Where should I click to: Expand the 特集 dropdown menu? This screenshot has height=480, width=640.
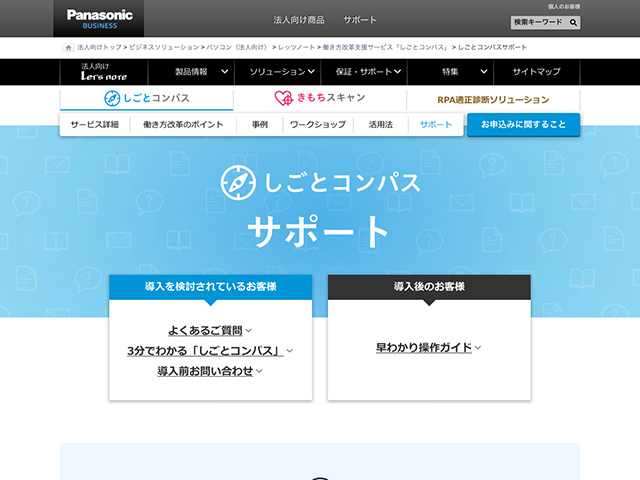point(450,72)
